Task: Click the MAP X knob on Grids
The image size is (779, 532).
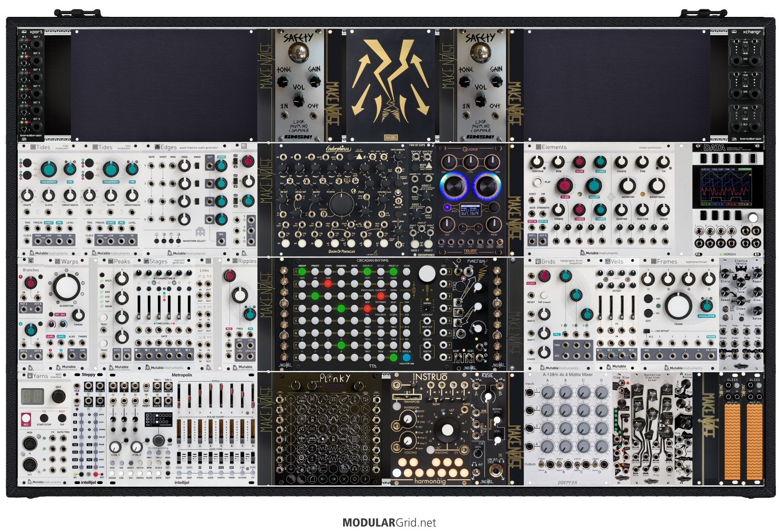Action: point(544,314)
